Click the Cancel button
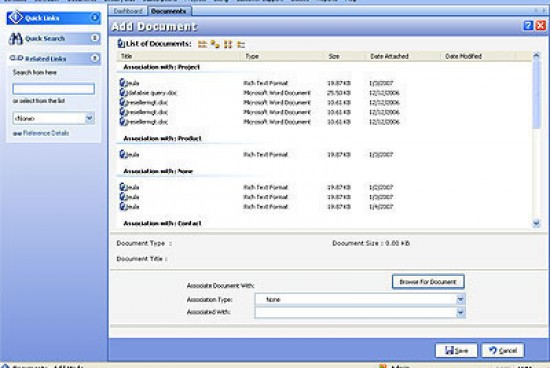Viewport: 550px width, 368px height. click(503, 350)
